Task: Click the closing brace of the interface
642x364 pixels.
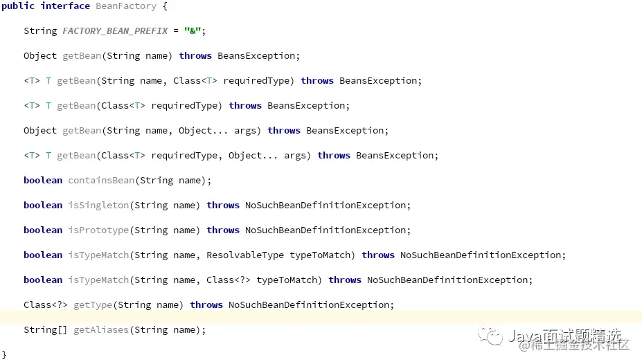Action: (x=4, y=354)
